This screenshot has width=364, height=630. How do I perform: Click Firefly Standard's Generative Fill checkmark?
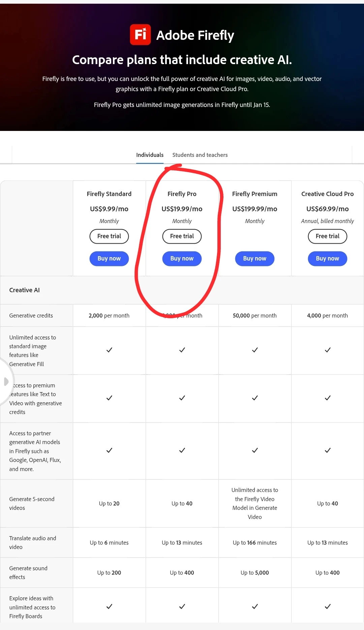109,350
